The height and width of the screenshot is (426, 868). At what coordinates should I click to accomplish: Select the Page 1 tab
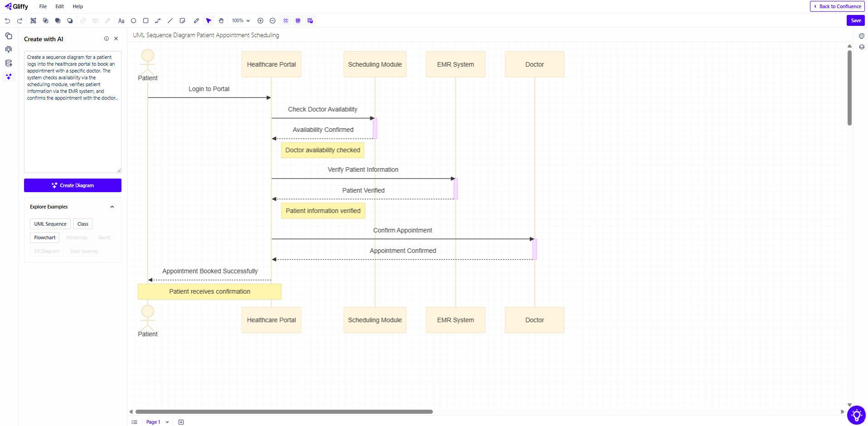click(x=153, y=422)
